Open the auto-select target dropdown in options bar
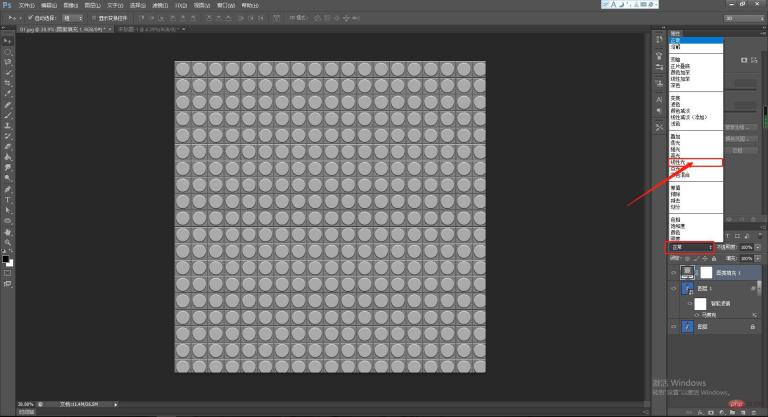The height and width of the screenshot is (417, 768). [73, 18]
